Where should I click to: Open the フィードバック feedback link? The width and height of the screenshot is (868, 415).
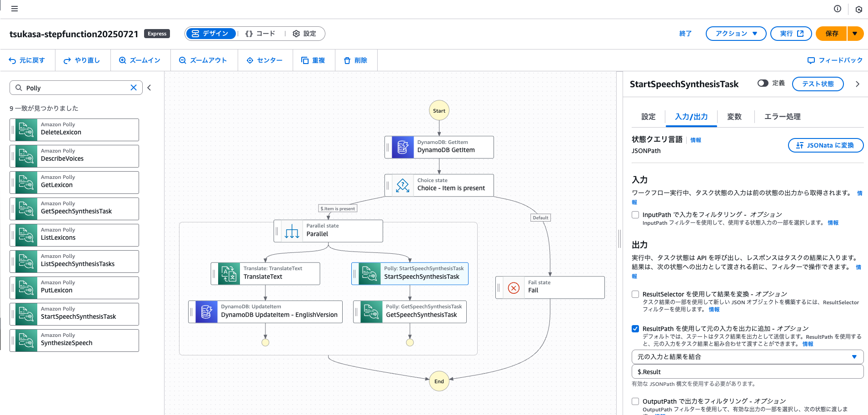pyautogui.click(x=835, y=60)
